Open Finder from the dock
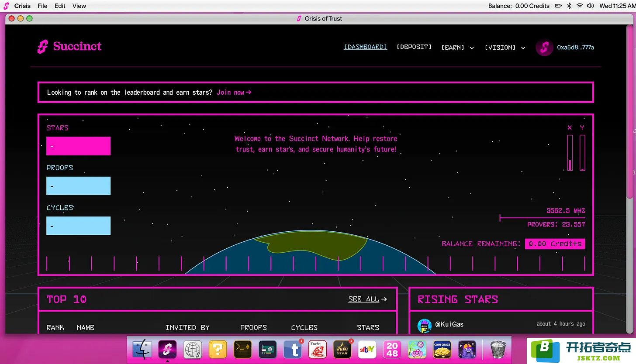Viewport: 636px width, 364px height. [x=142, y=350]
